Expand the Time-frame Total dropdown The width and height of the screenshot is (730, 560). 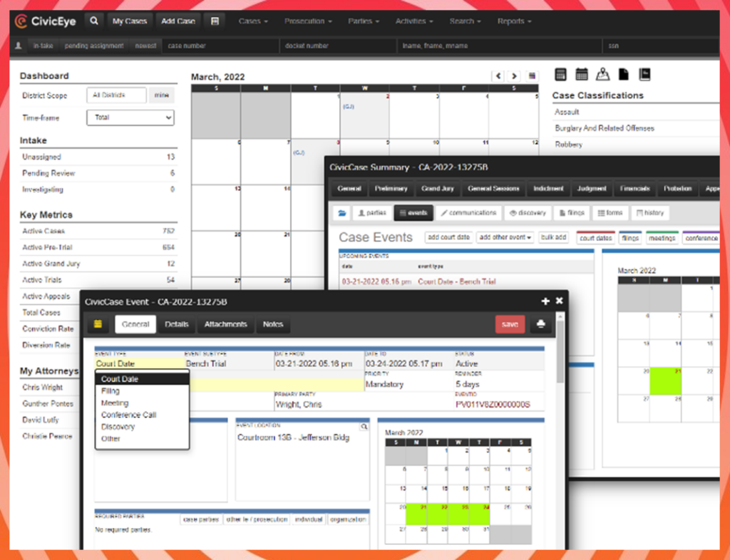[130, 118]
